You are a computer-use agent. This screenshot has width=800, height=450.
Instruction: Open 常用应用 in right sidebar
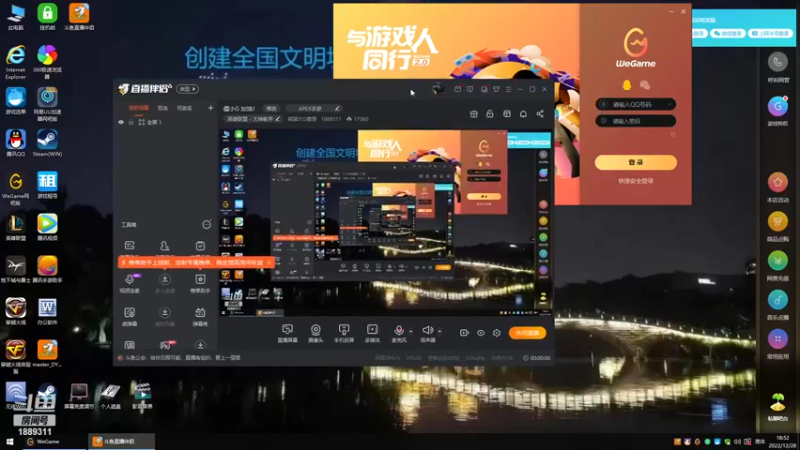point(778,344)
